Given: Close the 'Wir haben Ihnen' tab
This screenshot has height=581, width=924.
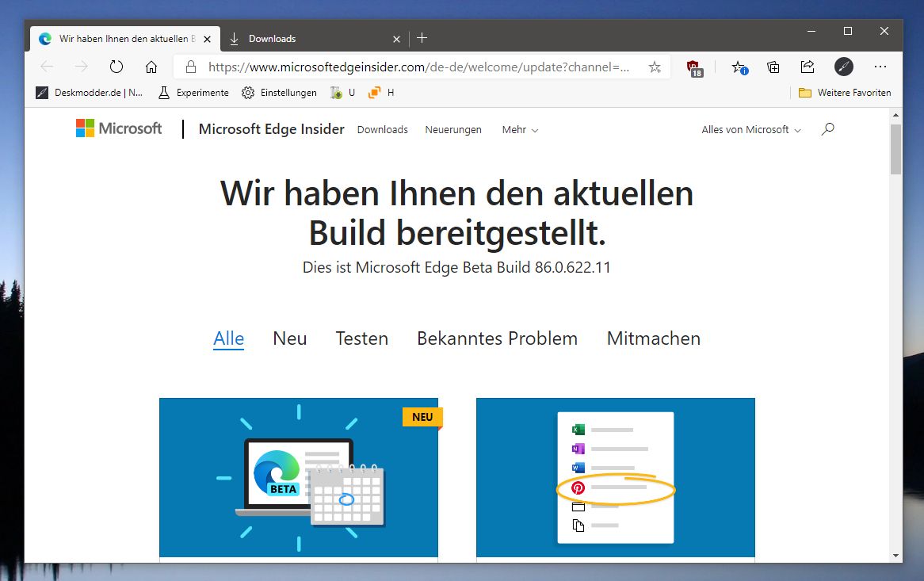Looking at the screenshot, I should [207, 39].
